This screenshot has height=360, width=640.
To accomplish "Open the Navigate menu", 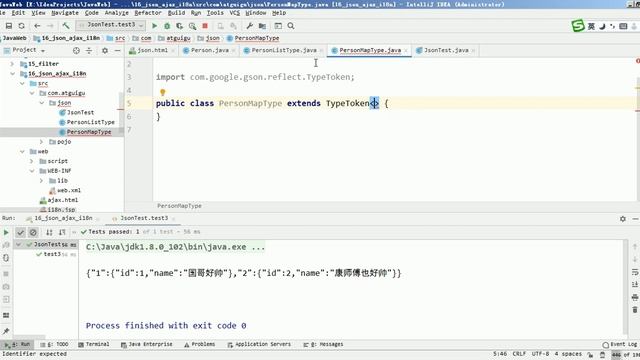I will (x=65, y=13).
